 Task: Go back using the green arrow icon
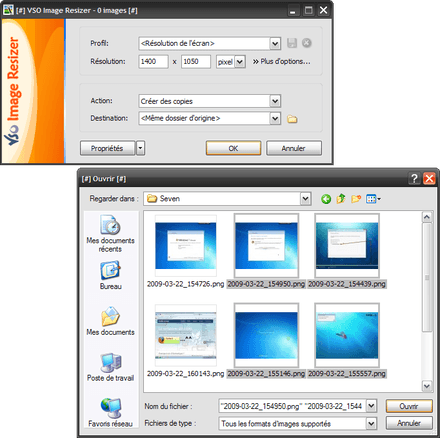(326, 199)
